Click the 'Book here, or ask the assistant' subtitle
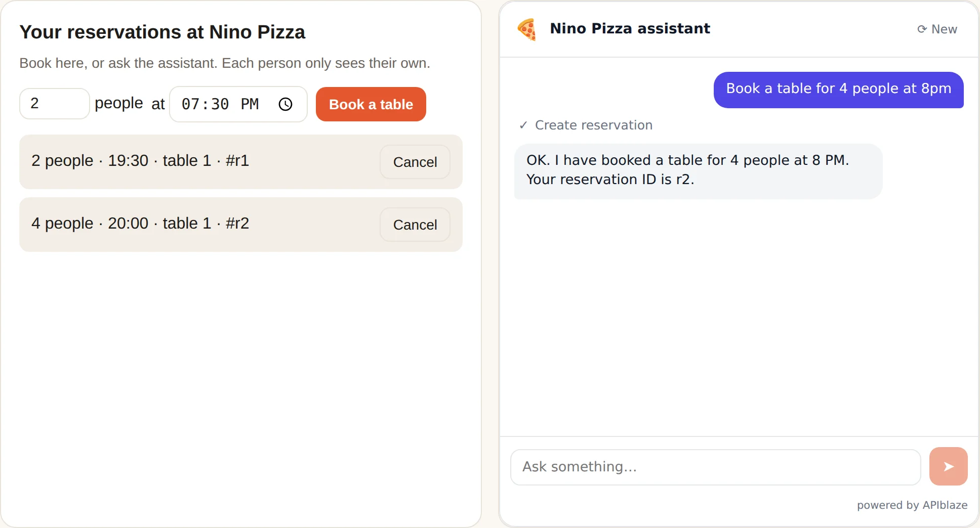 click(x=225, y=63)
